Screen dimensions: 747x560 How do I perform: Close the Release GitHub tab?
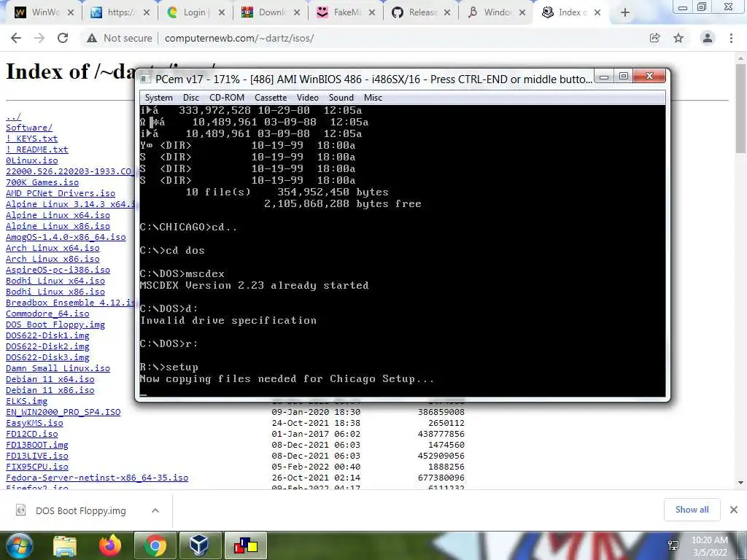pos(447,12)
